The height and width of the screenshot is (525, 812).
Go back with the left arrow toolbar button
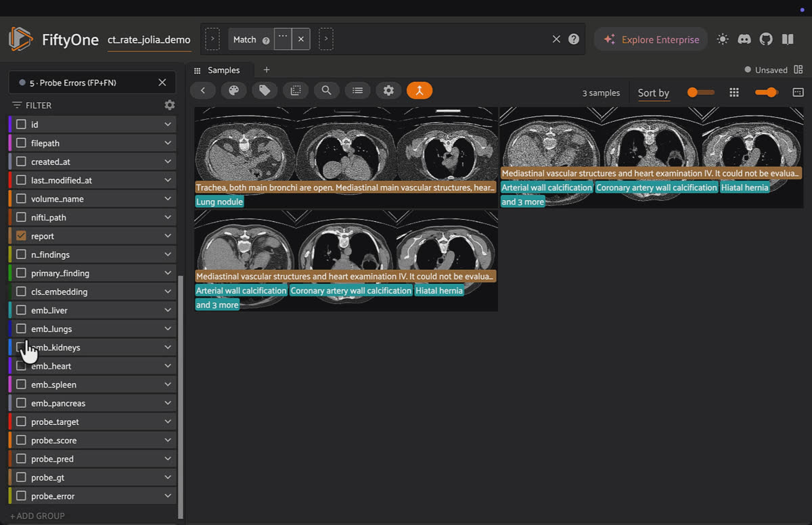tap(203, 91)
